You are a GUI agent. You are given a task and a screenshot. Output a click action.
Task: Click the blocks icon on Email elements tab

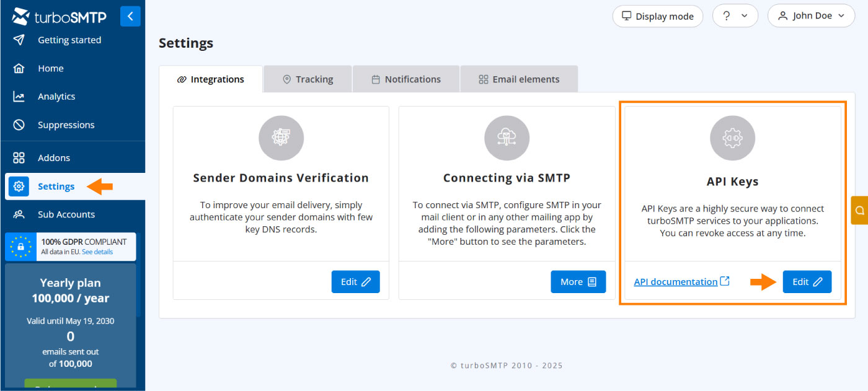click(484, 79)
